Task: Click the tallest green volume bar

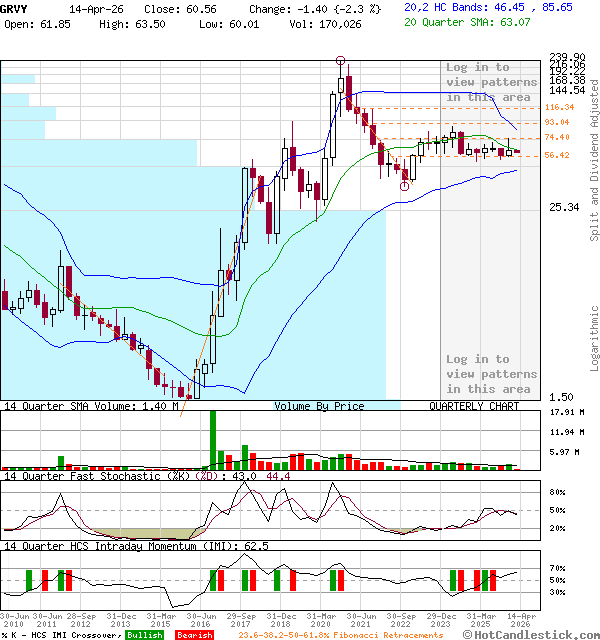Action: (x=212, y=438)
